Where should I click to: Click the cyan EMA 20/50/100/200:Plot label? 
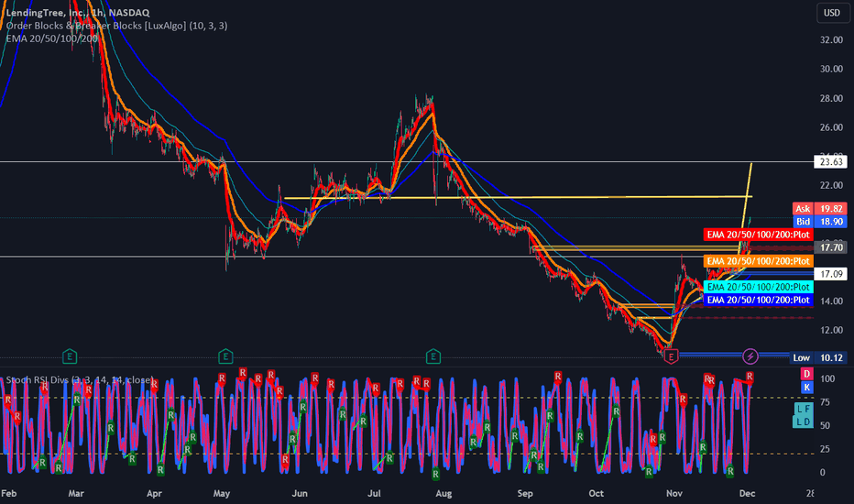(x=758, y=287)
